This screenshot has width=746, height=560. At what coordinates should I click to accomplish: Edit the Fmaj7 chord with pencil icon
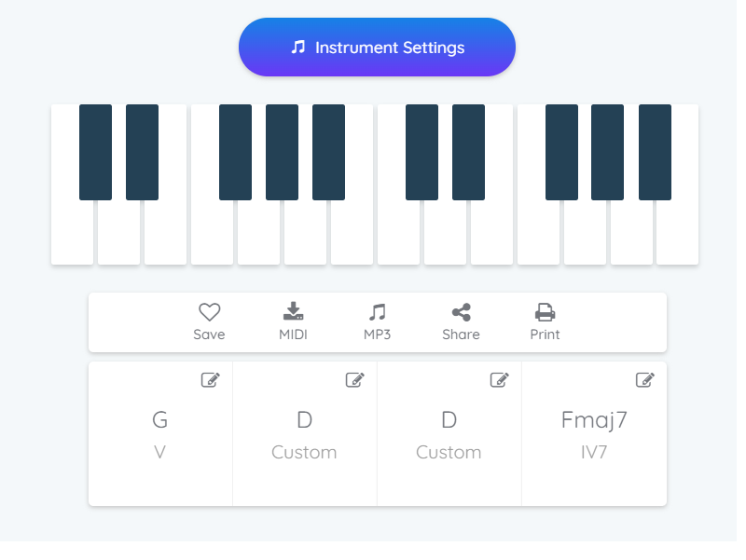click(x=645, y=380)
